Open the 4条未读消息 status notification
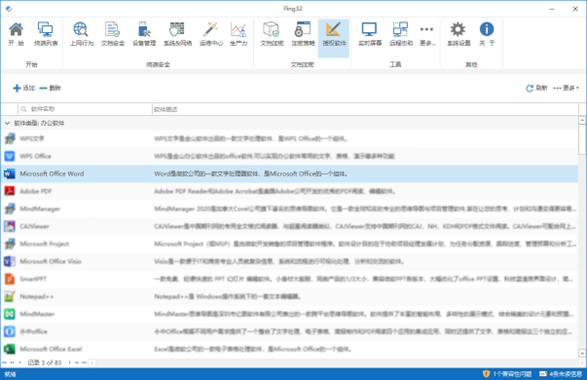This screenshot has height=380, width=587. pyautogui.click(x=560, y=374)
